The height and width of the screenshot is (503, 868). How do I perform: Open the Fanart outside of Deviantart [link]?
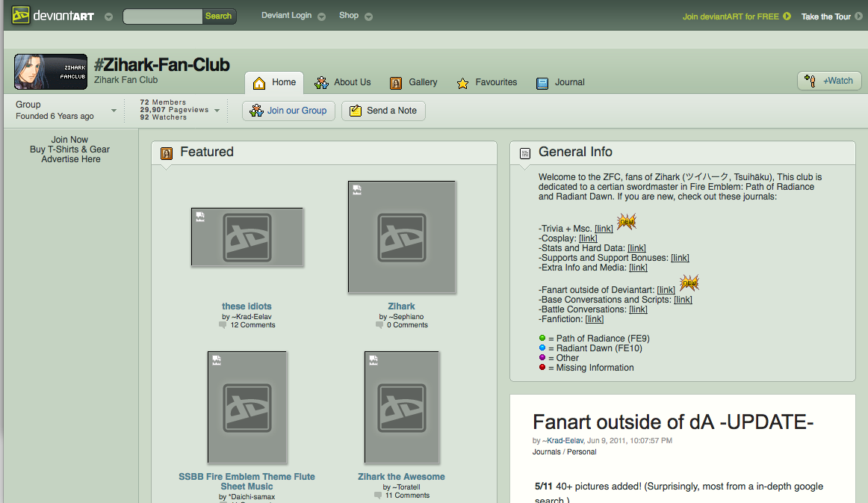point(666,290)
